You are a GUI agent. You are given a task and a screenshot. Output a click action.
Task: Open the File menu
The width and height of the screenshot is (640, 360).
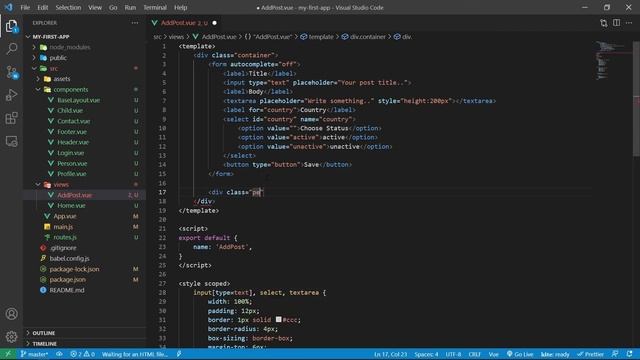(x=25, y=7)
